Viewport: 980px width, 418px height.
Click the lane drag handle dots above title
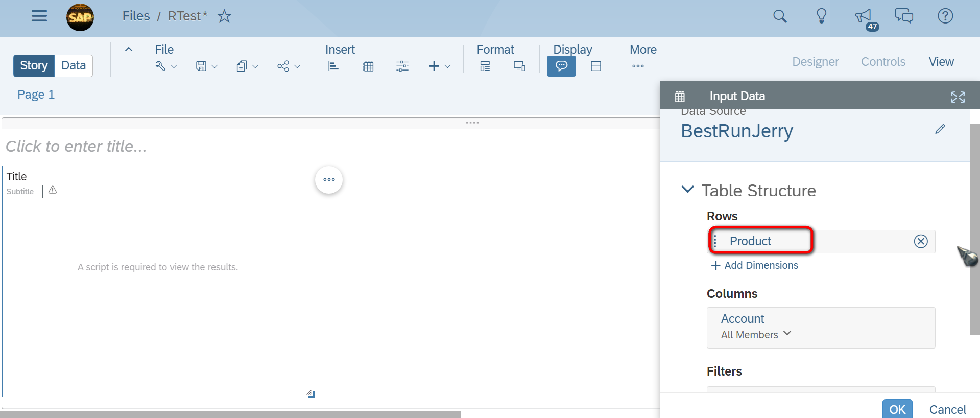(x=472, y=123)
